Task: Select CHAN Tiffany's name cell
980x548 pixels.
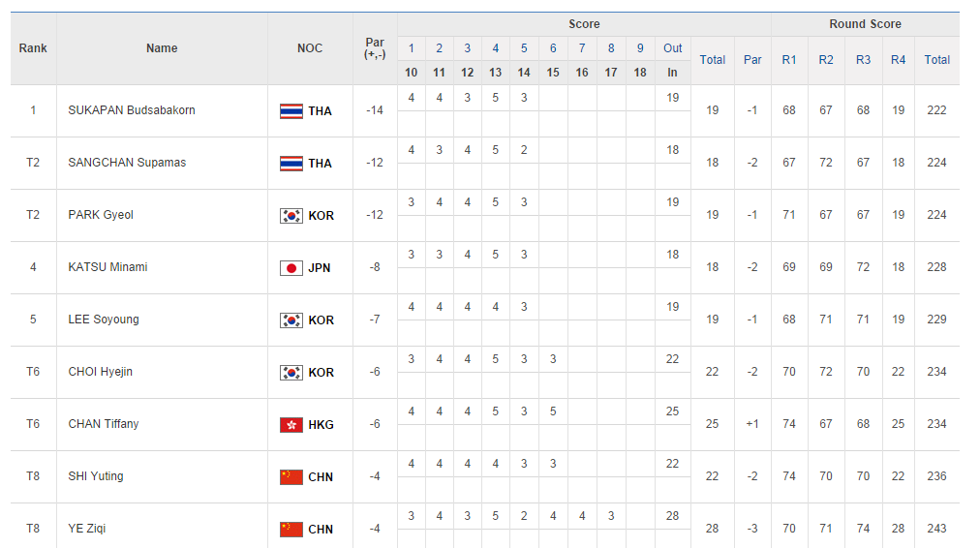Action: (x=104, y=424)
